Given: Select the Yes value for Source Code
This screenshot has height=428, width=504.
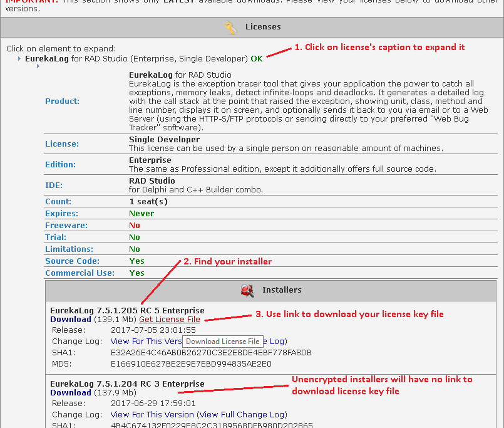Looking at the screenshot, I should [136, 261].
